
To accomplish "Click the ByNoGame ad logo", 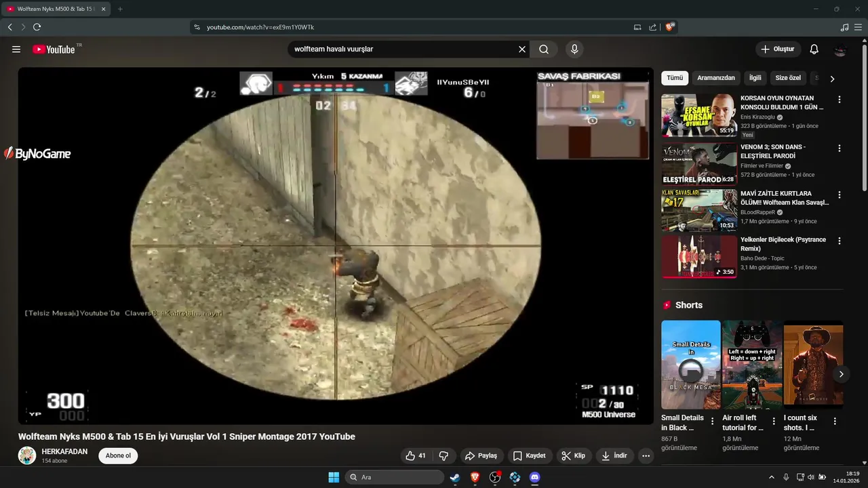I will click(x=37, y=154).
